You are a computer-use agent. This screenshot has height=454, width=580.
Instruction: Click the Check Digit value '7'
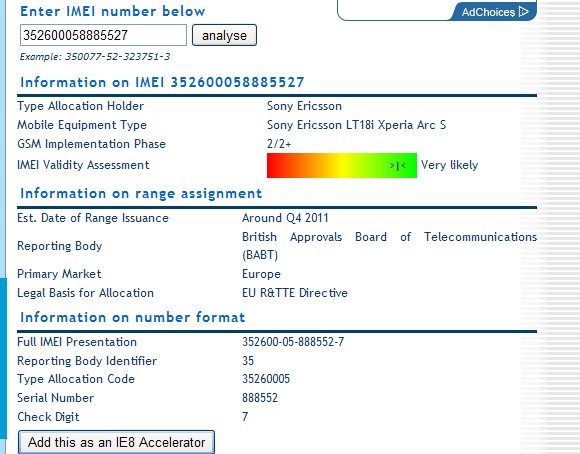(245, 417)
